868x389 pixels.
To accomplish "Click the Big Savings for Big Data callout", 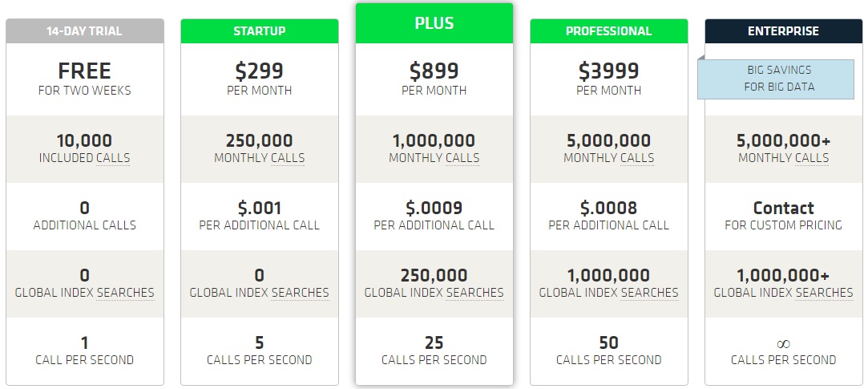I will click(x=776, y=79).
